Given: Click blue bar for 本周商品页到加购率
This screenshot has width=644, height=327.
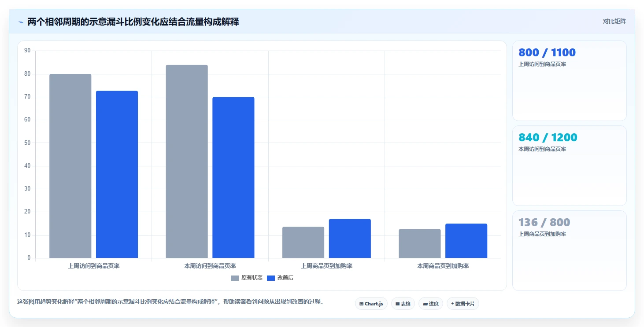Looking at the screenshot, I should (466, 241).
